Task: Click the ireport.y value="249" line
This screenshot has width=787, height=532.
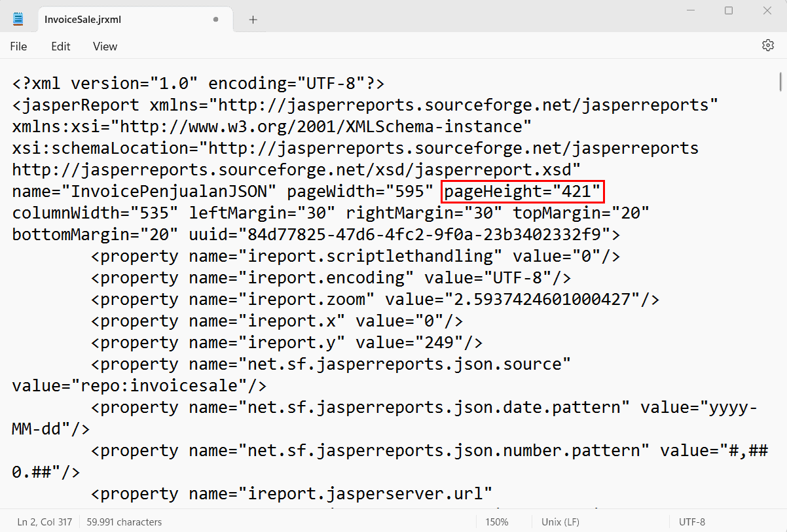Action: 287,343
